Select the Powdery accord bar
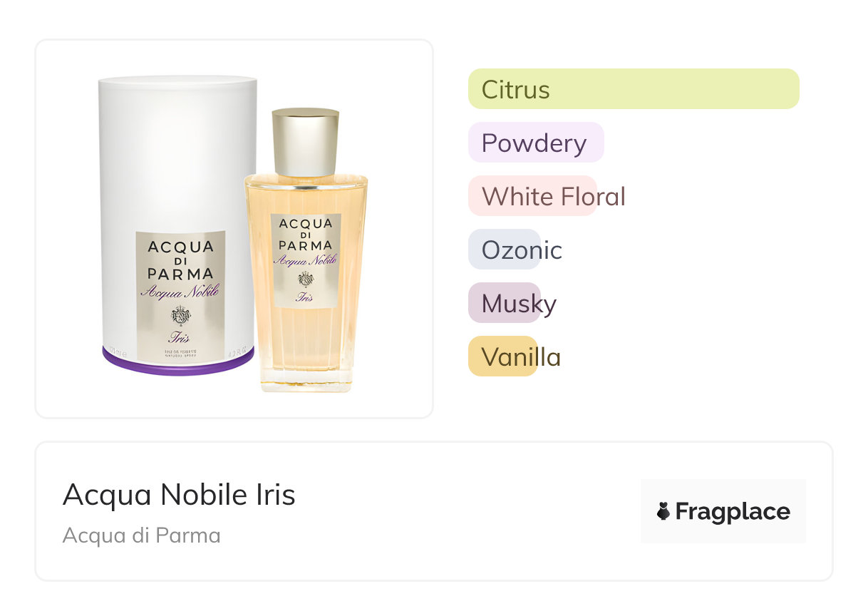The width and height of the screenshot is (868, 616). click(535, 143)
